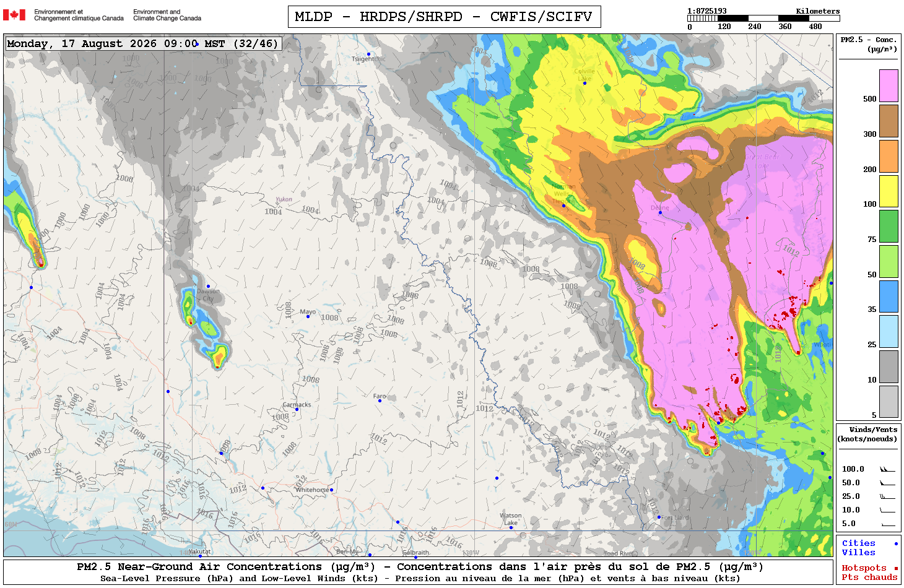Select the blue 35-50 legend swatch
Image resolution: width=904 pixels, height=588 pixels.
[889, 296]
